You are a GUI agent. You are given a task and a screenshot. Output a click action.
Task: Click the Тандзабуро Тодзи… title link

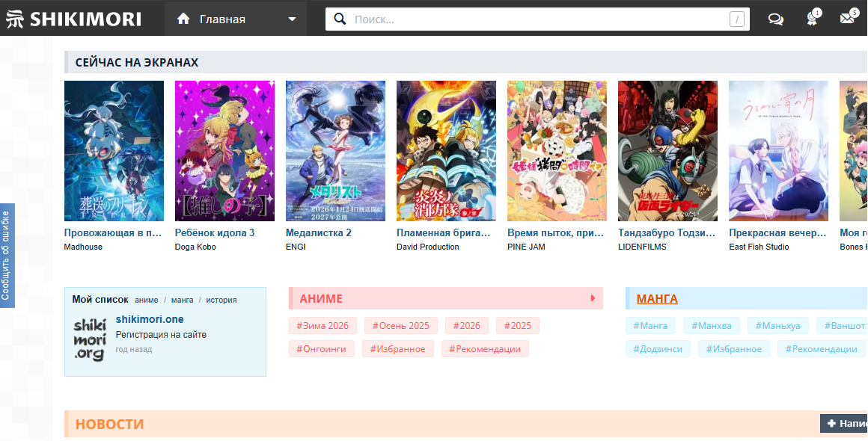point(667,232)
